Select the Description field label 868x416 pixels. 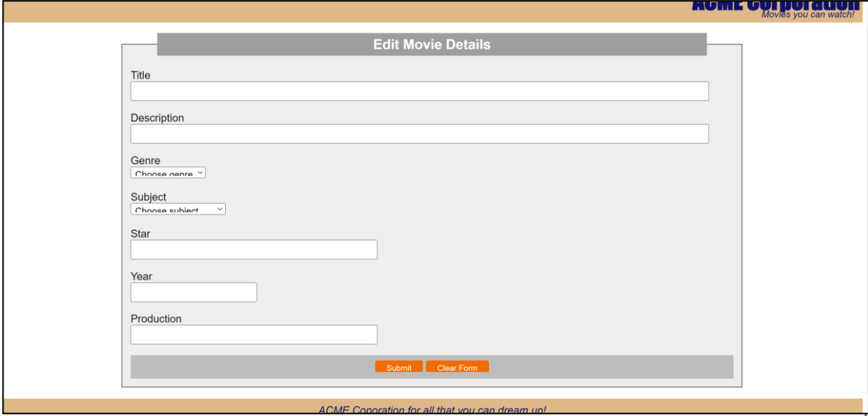coord(157,117)
